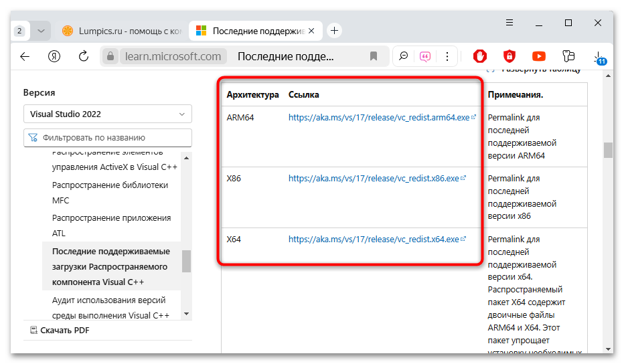Click the Архитектура column header
The height and width of the screenshot is (364, 624).
click(x=252, y=94)
